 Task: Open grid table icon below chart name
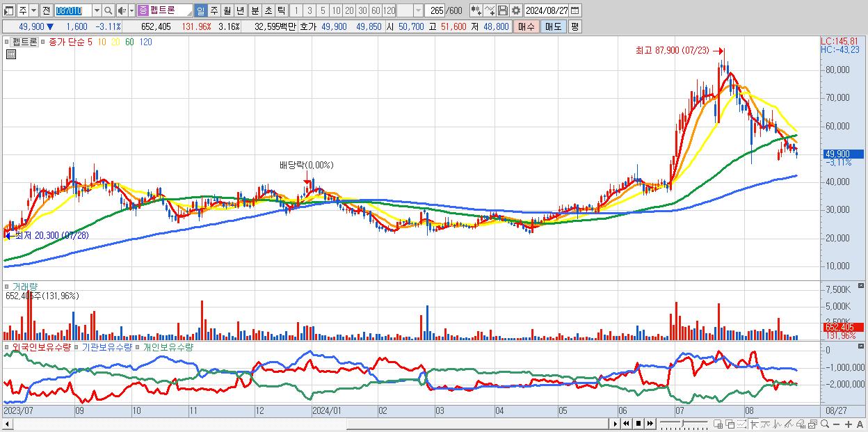[10, 54]
